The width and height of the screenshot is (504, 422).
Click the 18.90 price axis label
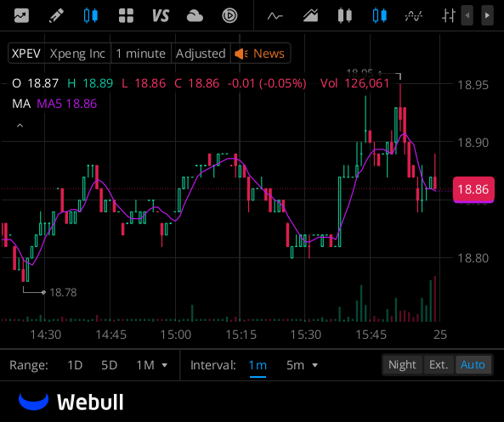pyautogui.click(x=473, y=143)
